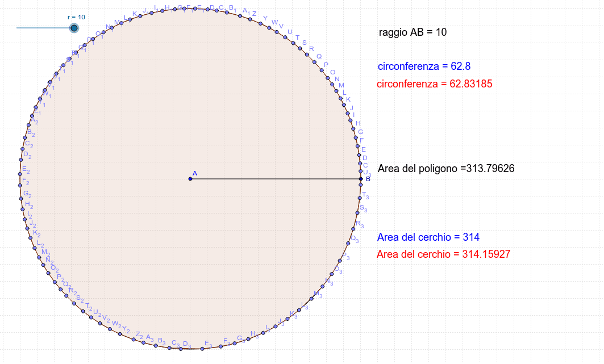
Task: Select polygon vertex K2
Action: [x=31, y=238]
